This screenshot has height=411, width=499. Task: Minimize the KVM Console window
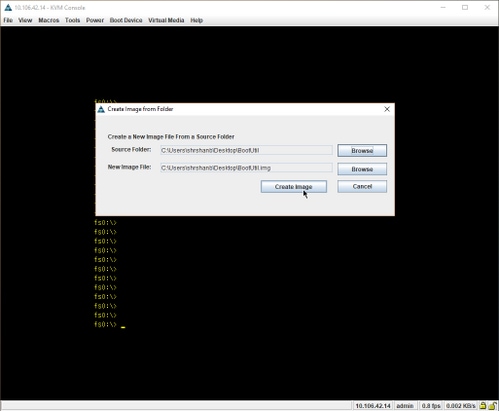[443, 7]
